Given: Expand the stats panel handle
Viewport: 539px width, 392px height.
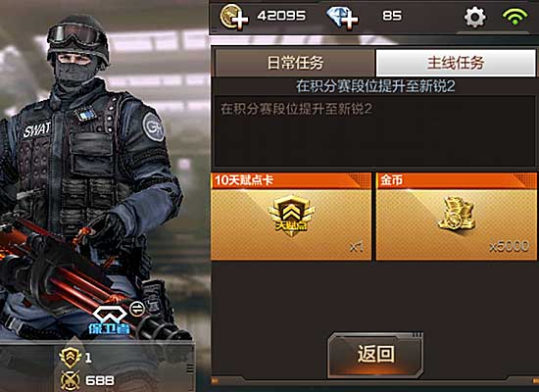Looking at the screenshot, I should 189,368.
